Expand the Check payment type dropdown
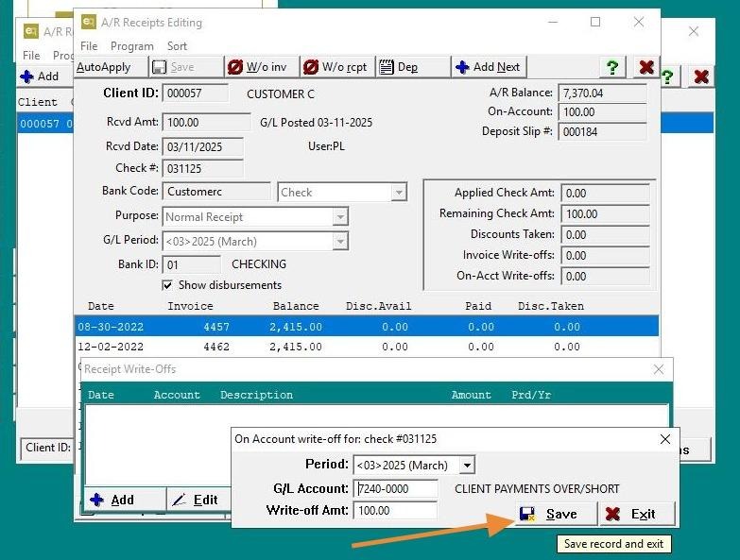The height and width of the screenshot is (560, 740). 399,193
